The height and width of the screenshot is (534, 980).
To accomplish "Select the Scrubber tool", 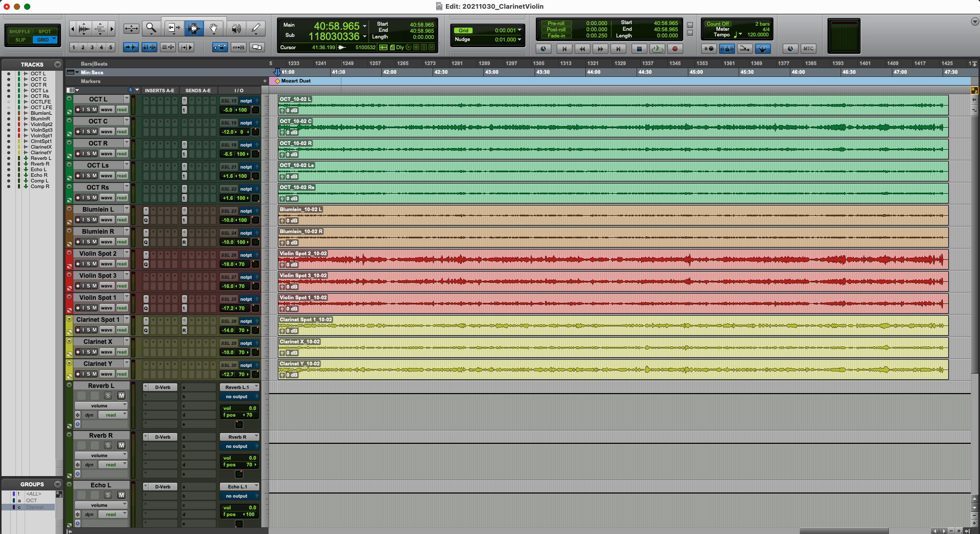I will click(x=236, y=28).
